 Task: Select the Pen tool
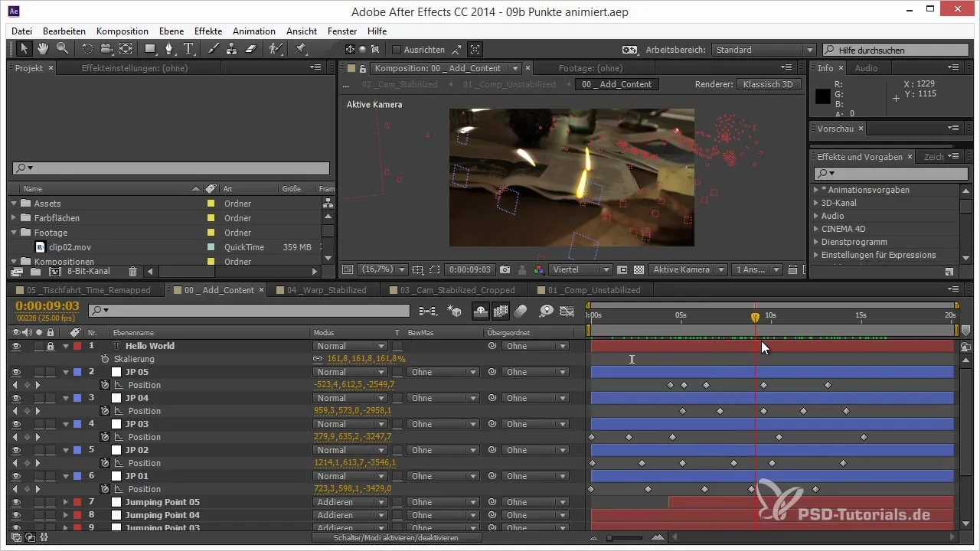169,49
